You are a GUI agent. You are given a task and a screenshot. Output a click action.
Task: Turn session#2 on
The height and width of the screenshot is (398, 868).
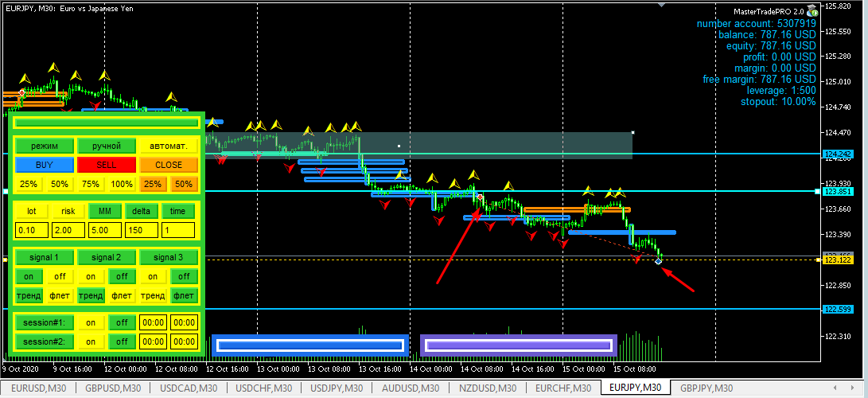tap(91, 341)
